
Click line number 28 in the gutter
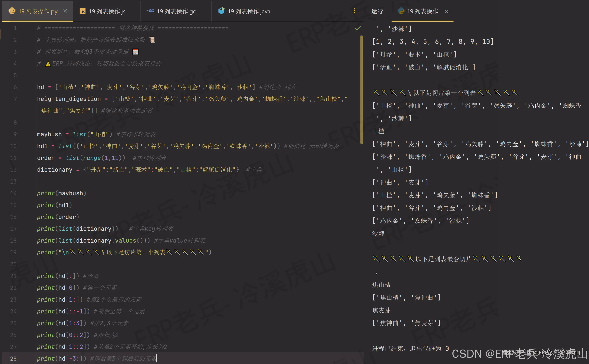coord(14,358)
